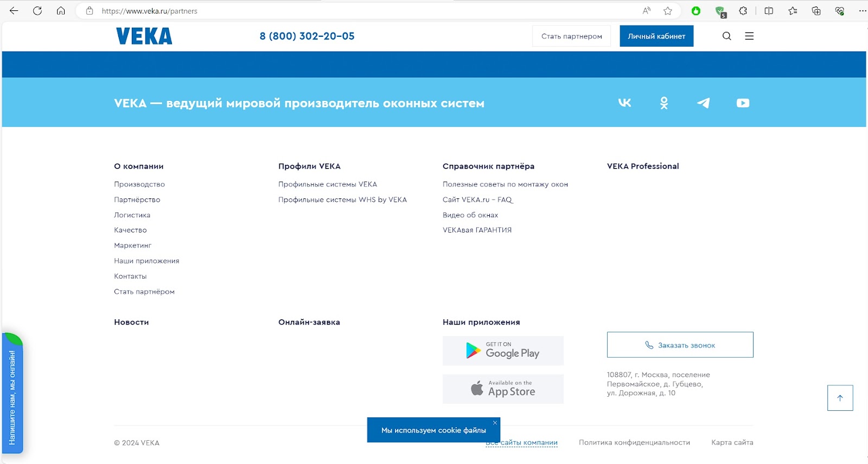
Task: Open Наши приложения under О компании
Action: tap(146, 261)
